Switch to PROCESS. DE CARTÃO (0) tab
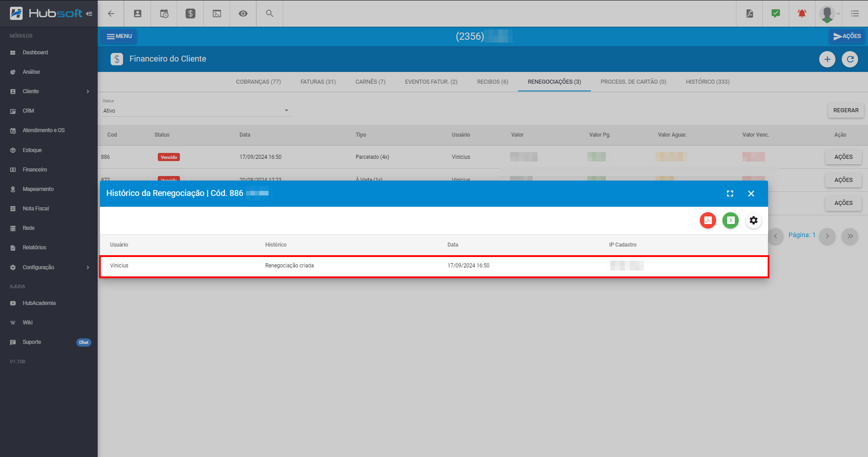Image resolution: width=868 pixels, height=457 pixels. (633, 82)
